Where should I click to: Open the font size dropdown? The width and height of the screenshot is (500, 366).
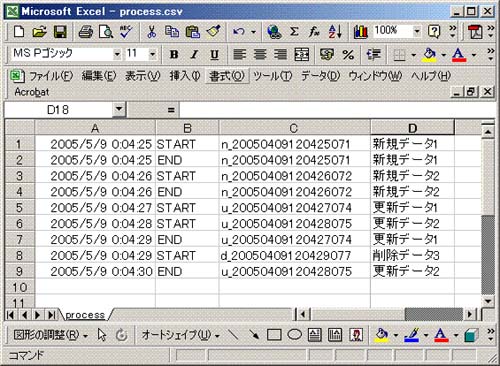coord(152,54)
